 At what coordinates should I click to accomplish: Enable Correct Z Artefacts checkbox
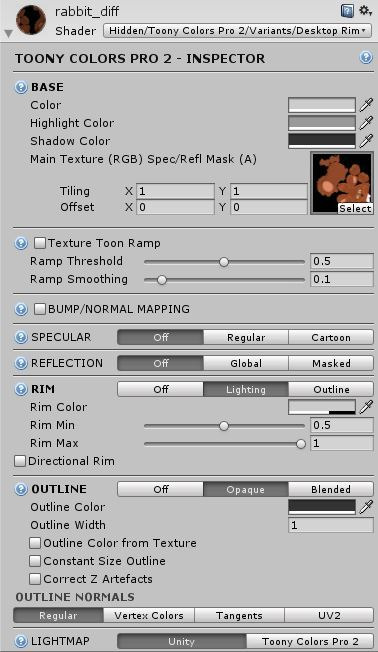pos(35,579)
